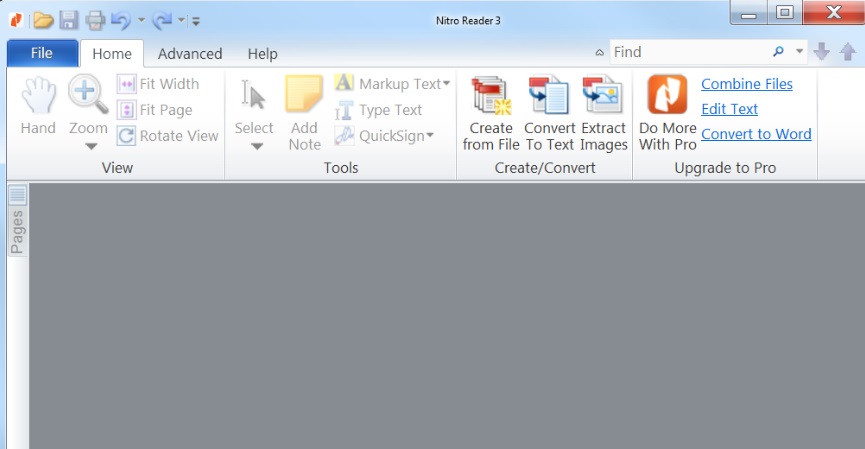Open a file using the folder icon
Screen dimensions: 865x449
43,20
